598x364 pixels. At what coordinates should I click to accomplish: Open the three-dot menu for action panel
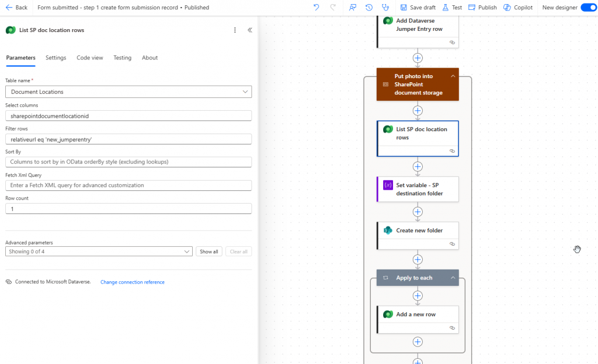tap(235, 30)
